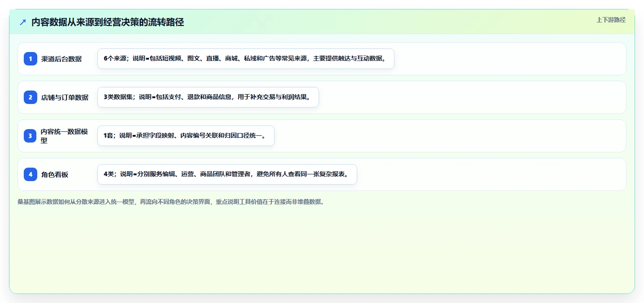This screenshot has height=303, width=644.
Task: Click the arrow icon beside the title
Action: pyautogui.click(x=23, y=22)
